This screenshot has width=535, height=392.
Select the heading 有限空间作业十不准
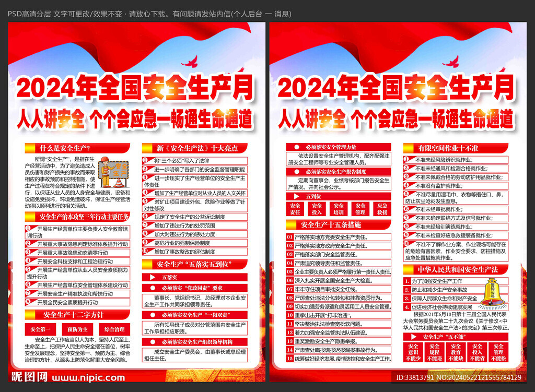tap(456, 148)
